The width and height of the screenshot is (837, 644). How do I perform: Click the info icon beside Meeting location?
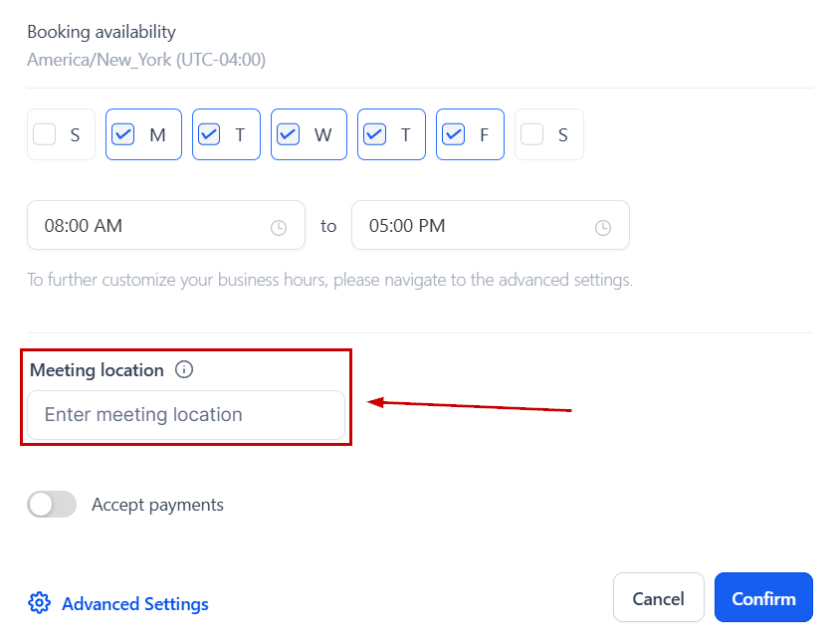pos(183,369)
